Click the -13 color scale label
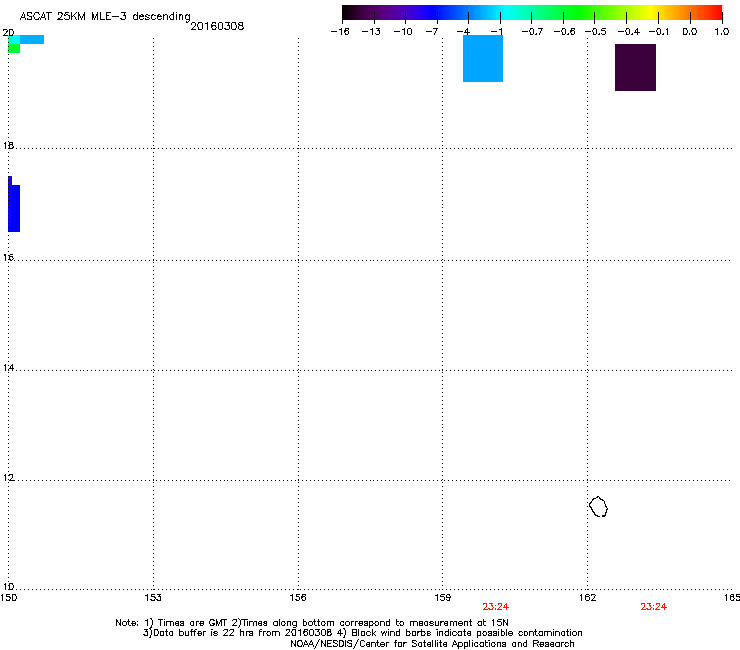The width and height of the screenshot is (740, 650). (x=371, y=32)
